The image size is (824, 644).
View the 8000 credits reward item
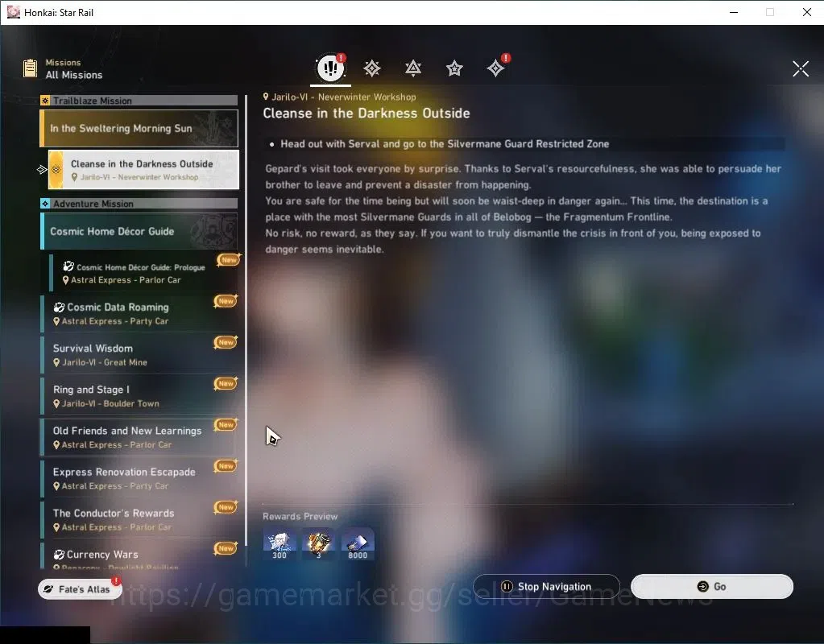tap(358, 544)
